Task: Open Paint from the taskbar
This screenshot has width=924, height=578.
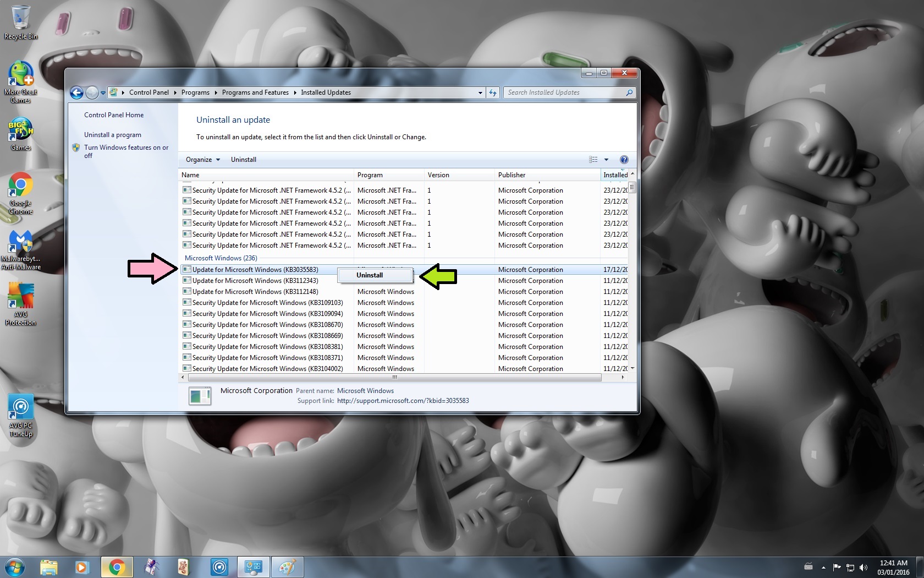Action: pyautogui.click(x=287, y=567)
